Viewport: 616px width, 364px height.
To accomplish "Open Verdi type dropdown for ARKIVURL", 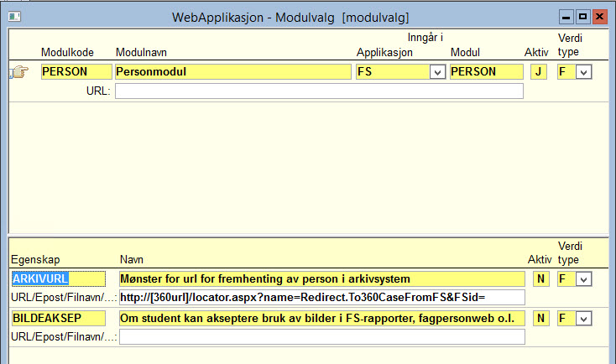I will point(583,279).
